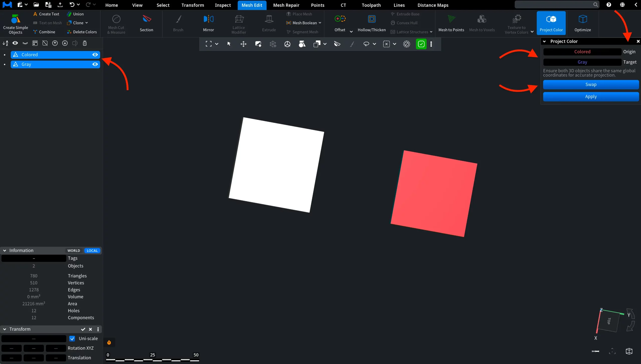The width and height of the screenshot is (641, 364).
Task: Toggle visibility of Colored object
Action: coord(95,55)
